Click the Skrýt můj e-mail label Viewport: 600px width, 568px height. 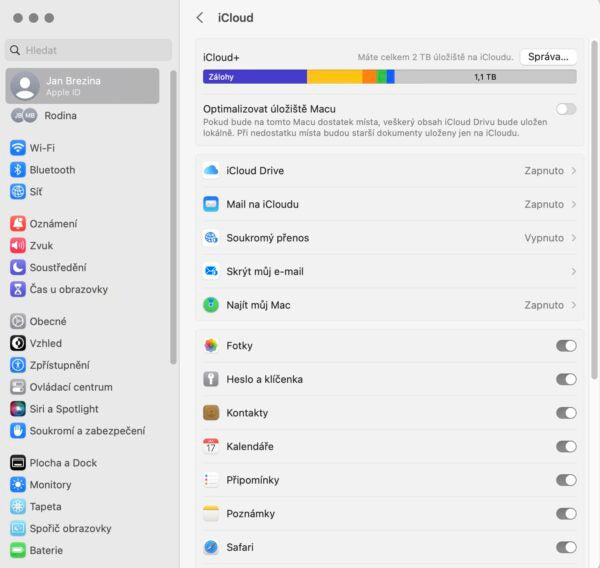tap(265, 272)
